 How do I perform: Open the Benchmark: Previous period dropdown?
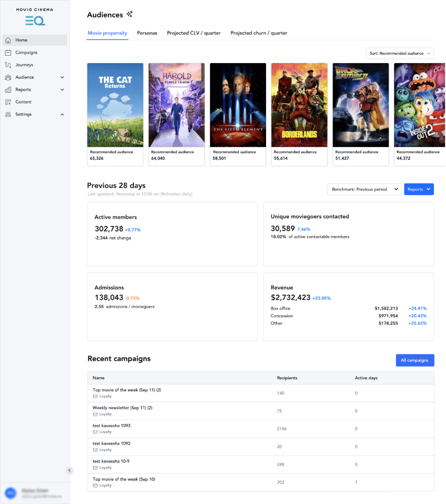[x=365, y=189]
